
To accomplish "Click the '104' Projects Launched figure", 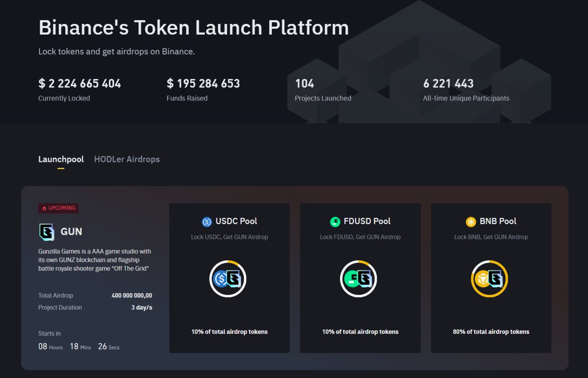I will 305,84.
